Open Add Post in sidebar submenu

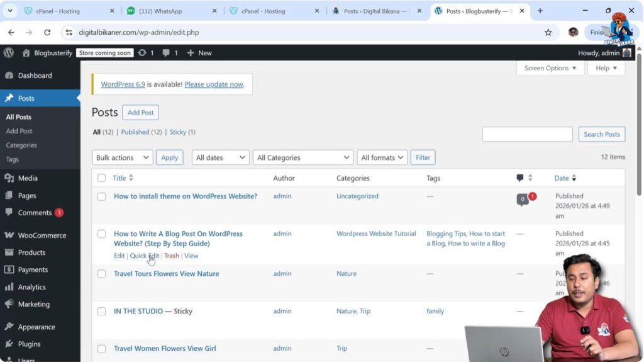19,131
